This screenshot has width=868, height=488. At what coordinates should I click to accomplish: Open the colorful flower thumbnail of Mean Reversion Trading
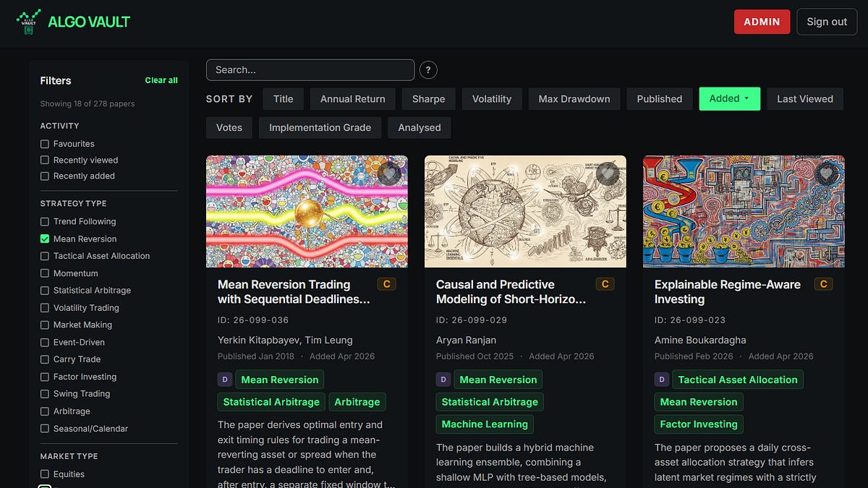coord(307,211)
